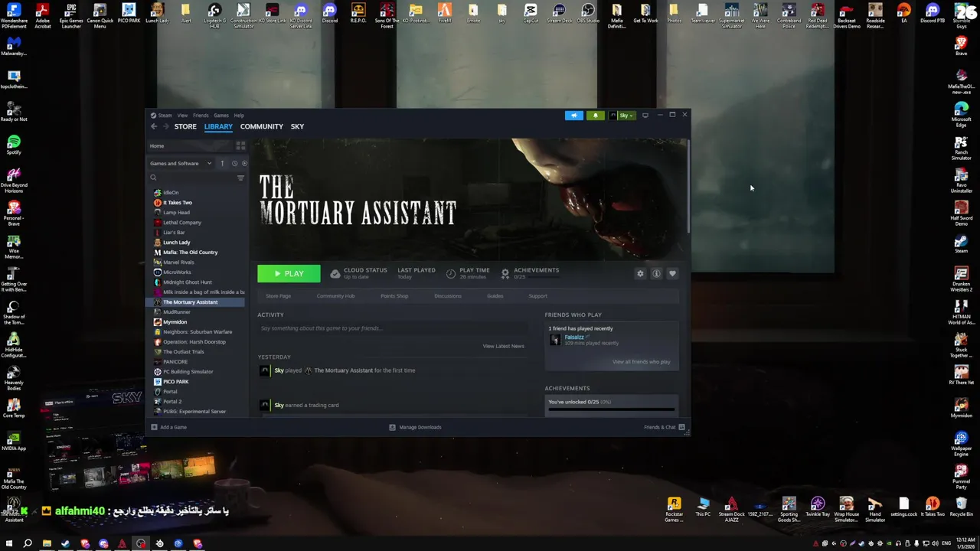The width and height of the screenshot is (980, 551).
Task: Select Lethal Company in the library
Action: (181, 223)
